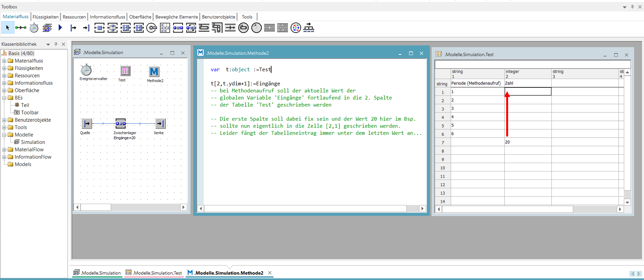Expand the Flüssigkeiten folder in class library
Screen dimensions: 644x280
point(4,68)
